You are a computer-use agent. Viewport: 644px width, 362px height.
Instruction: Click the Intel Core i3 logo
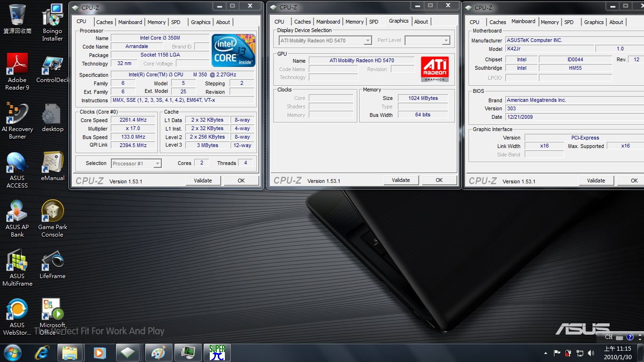click(234, 50)
